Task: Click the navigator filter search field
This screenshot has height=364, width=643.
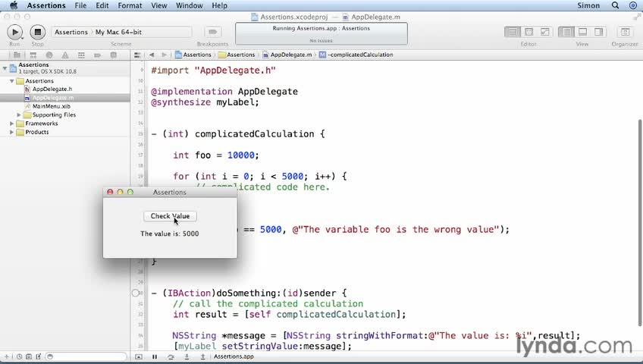Action: click(86, 356)
